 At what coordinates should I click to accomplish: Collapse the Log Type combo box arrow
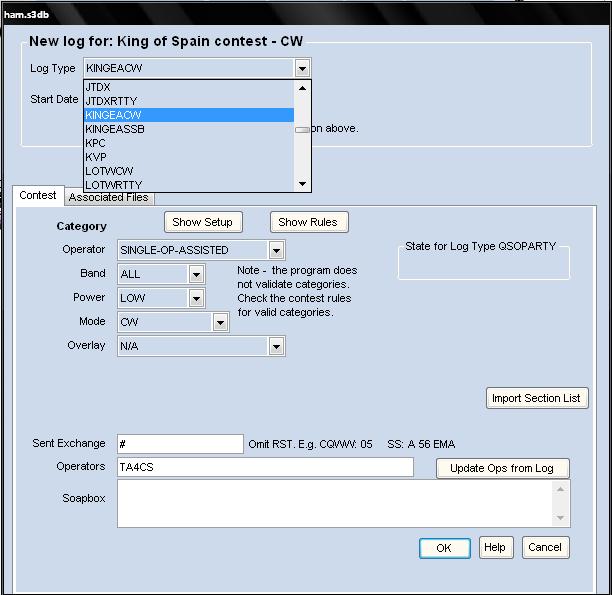(x=302, y=69)
